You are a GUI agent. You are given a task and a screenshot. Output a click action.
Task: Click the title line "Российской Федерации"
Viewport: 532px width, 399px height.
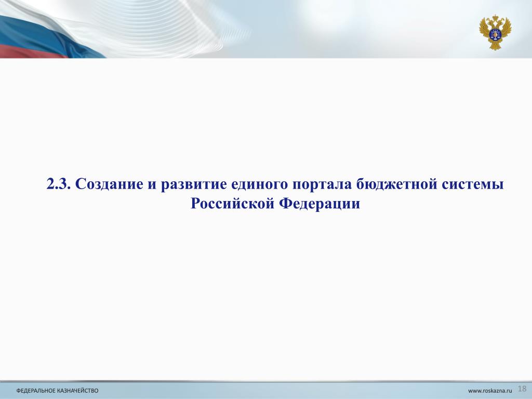[275, 204]
